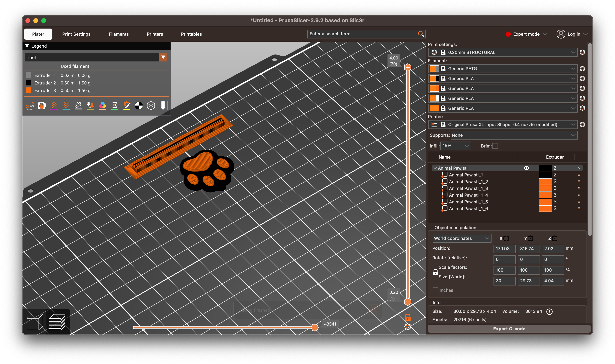The width and height of the screenshot is (615, 364).
Task: Collapse the Legend panel triangle
Action: coord(27,46)
